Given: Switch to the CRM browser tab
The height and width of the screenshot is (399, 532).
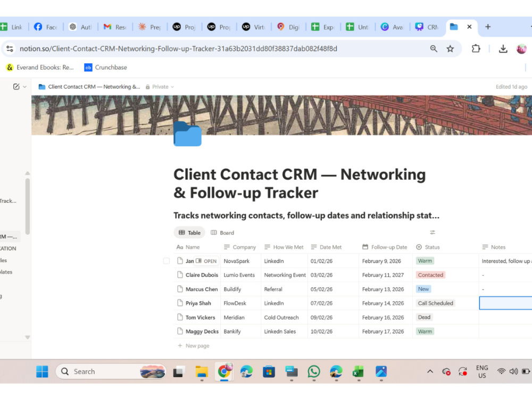Looking at the screenshot, I should (x=427, y=27).
